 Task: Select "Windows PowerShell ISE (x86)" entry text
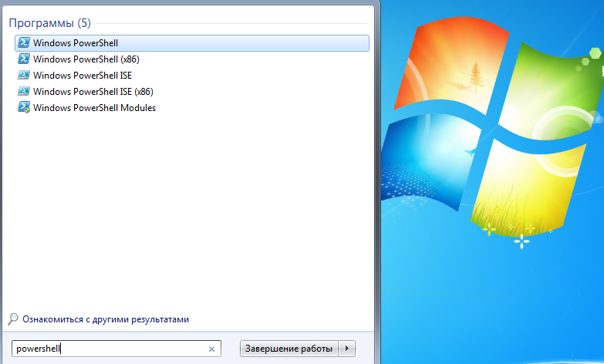coord(93,91)
